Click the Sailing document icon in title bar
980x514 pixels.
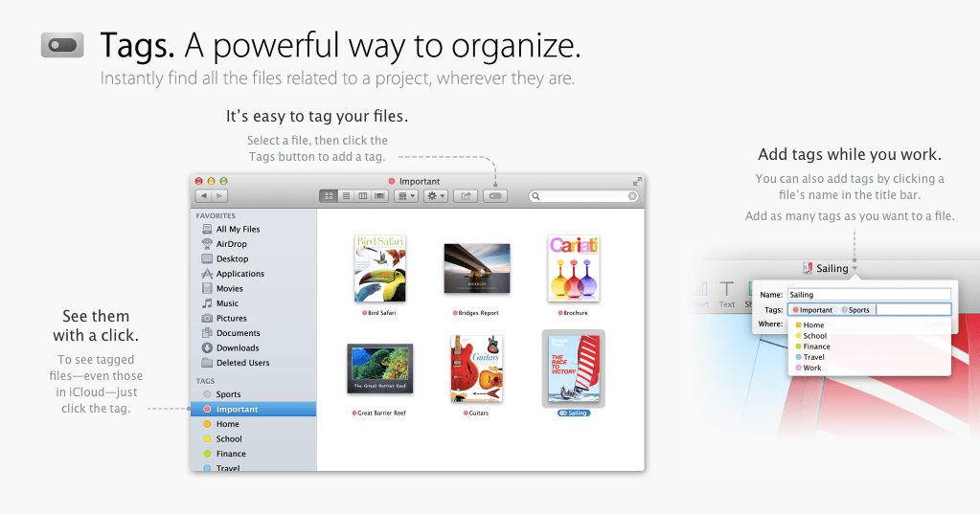808,269
